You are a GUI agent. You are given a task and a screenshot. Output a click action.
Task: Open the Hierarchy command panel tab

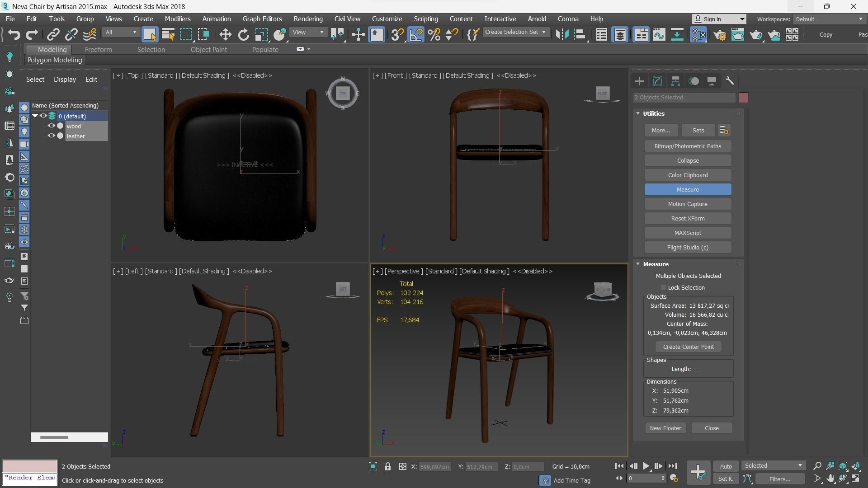[x=675, y=81]
